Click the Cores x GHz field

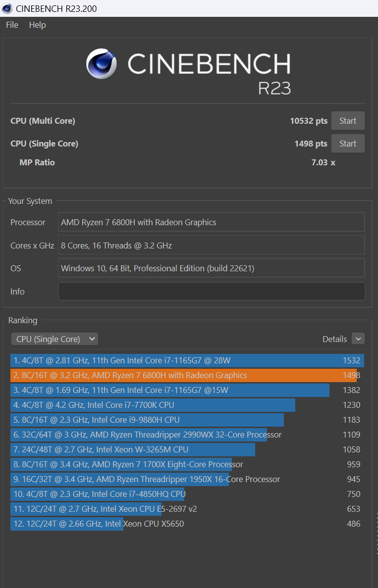(x=212, y=245)
